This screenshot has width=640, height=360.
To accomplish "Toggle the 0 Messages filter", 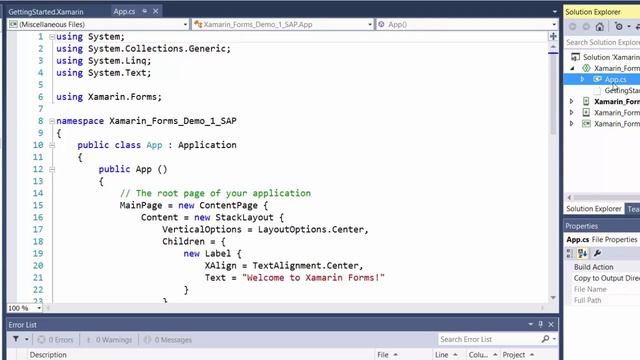I will pyautogui.click(x=167, y=340).
